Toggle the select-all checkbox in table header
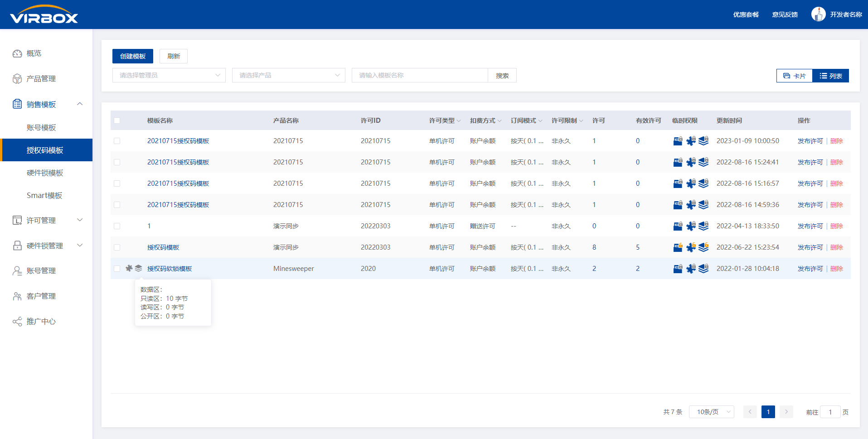Screen dimensions: 868x439 tap(117, 121)
